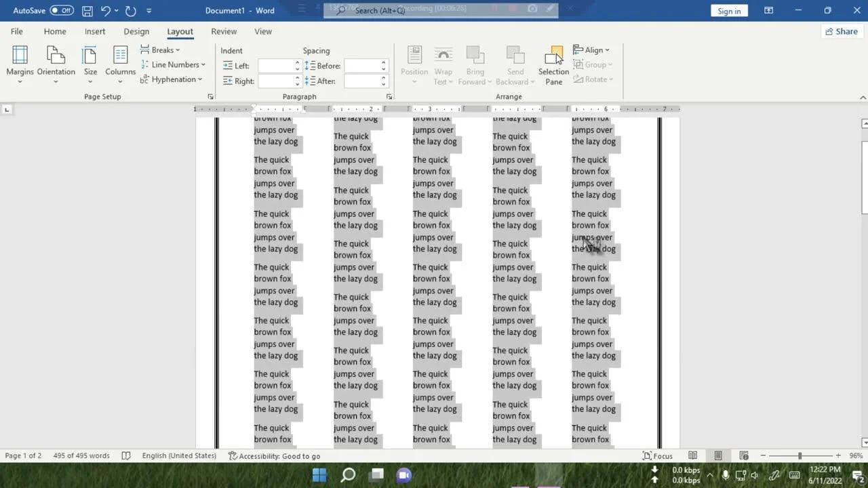Customize Quick Access Toolbar dropdown
Viewport: 868px width, 488px height.
[x=149, y=11]
